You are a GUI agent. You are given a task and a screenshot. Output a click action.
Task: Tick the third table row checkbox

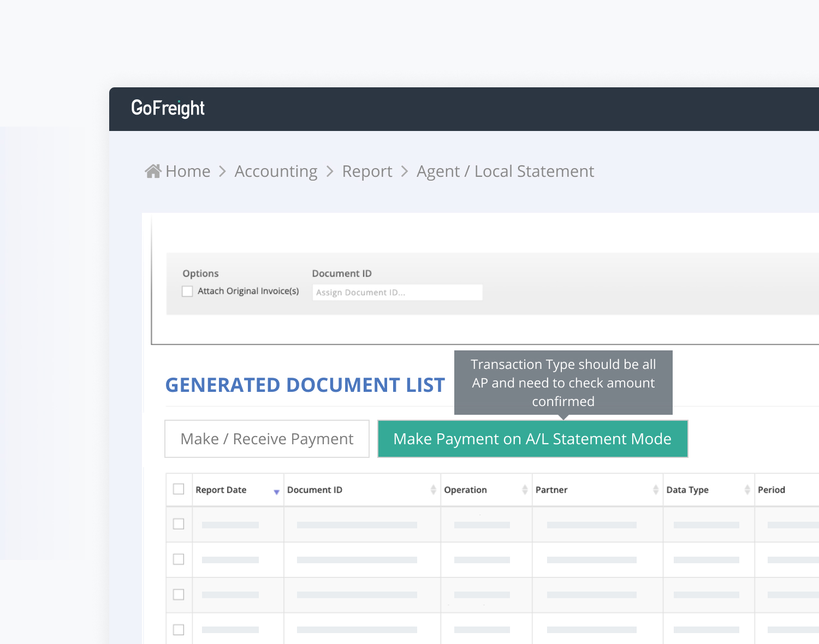click(x=179, y=594)
